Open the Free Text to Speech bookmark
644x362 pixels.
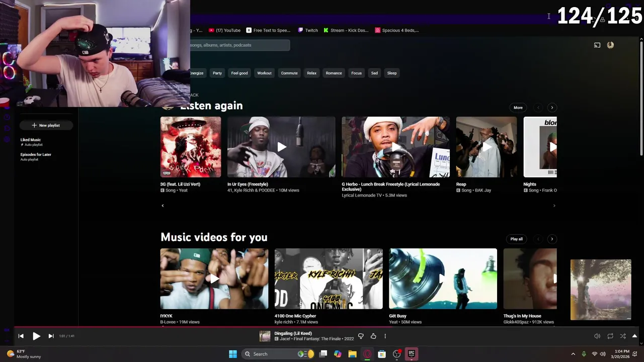pyautogui.click(x=268, y=30)
